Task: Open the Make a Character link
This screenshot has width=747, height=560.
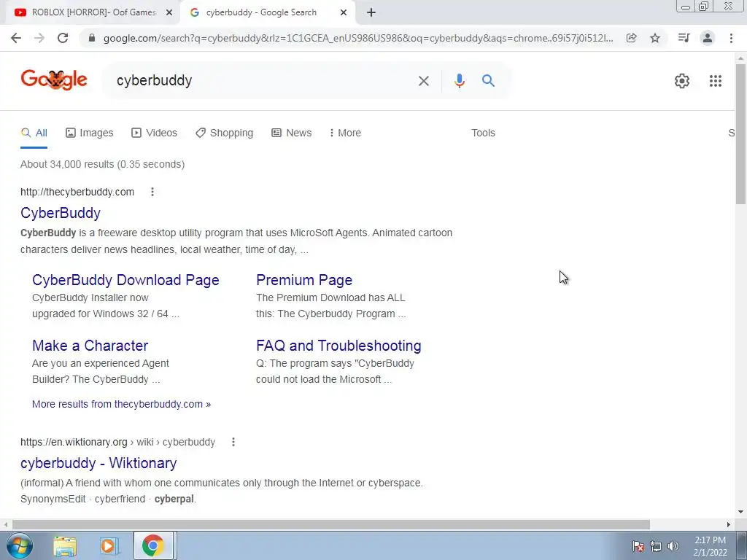Action: pos(90,346)
